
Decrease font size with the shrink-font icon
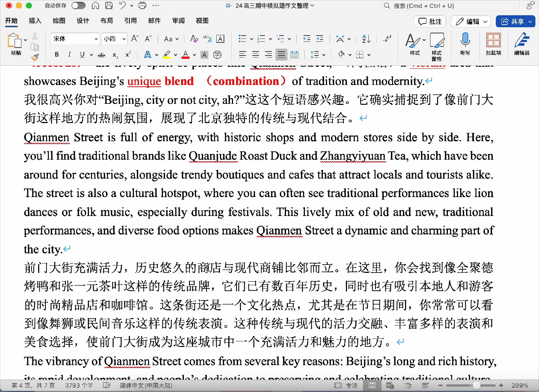tap(148, 38)
